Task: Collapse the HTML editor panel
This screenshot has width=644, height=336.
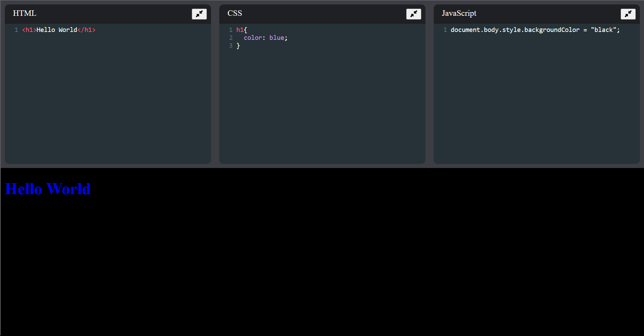Action: [x=199, y=14]
